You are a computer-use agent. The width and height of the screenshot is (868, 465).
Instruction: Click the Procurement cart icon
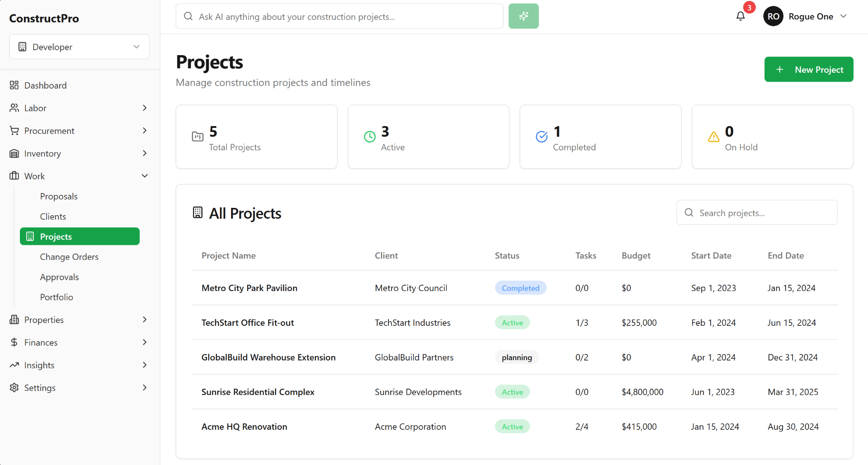click(14, 131)
